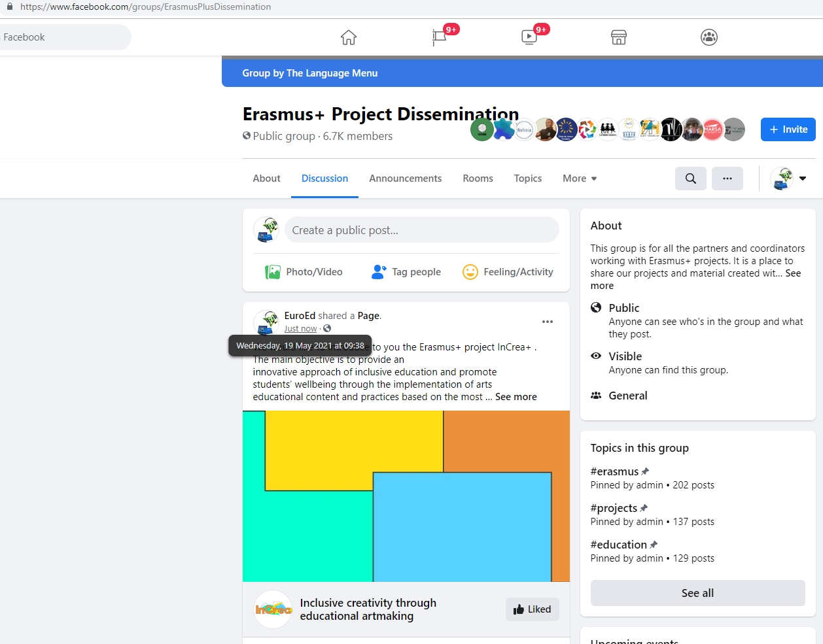823x644 pixels.
Task: Open the Rooms tab
Action: pos(478,178)
